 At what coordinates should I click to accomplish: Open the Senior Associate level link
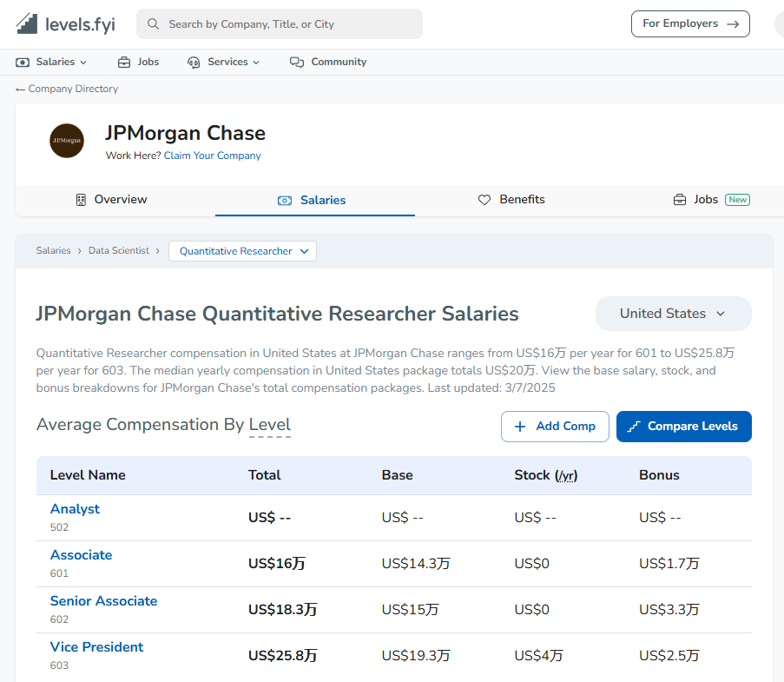[103, 601]
